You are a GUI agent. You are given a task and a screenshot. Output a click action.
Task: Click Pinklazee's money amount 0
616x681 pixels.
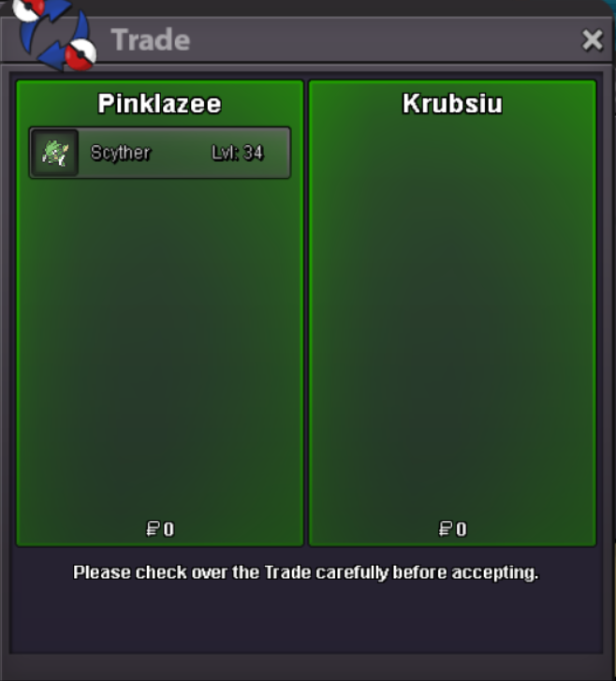point(169,529)
